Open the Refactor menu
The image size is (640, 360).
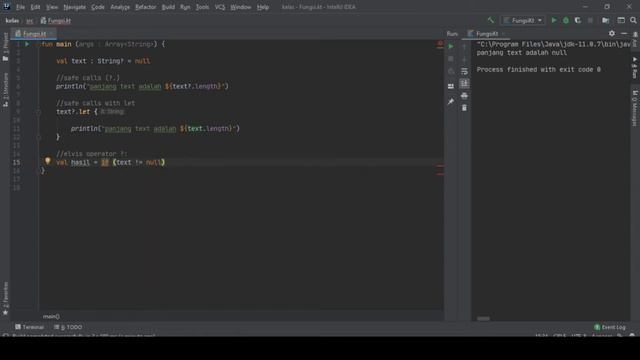146,7
